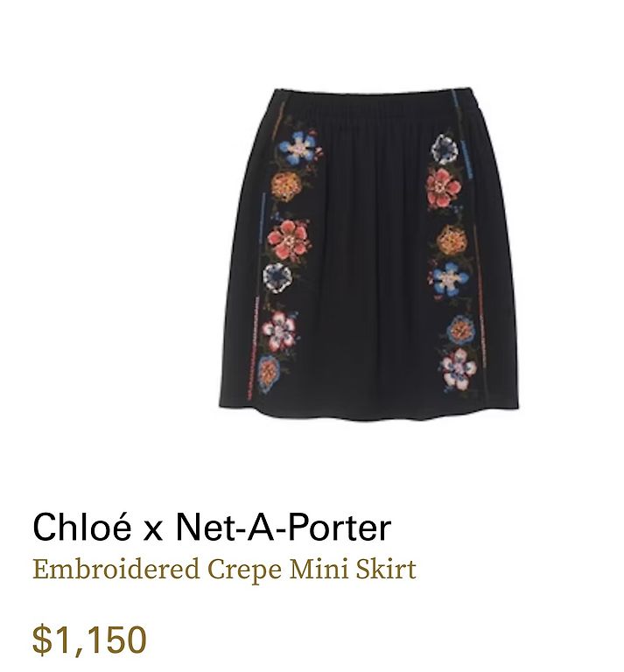Viewport: 624px width, 672px height.
Task: Click the orange flower on the left embroidery strip
Action: [286, 187]
